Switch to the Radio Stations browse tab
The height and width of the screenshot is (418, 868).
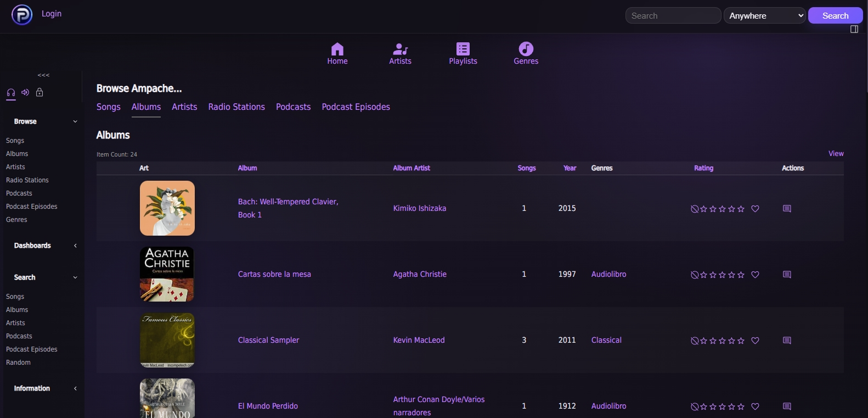tap(236, 107)
